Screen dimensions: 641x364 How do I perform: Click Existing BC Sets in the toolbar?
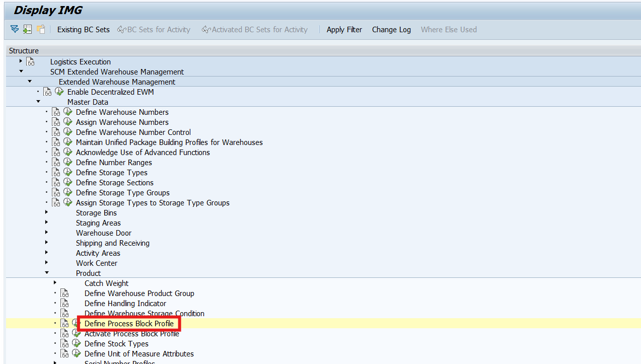click(83, 29)
